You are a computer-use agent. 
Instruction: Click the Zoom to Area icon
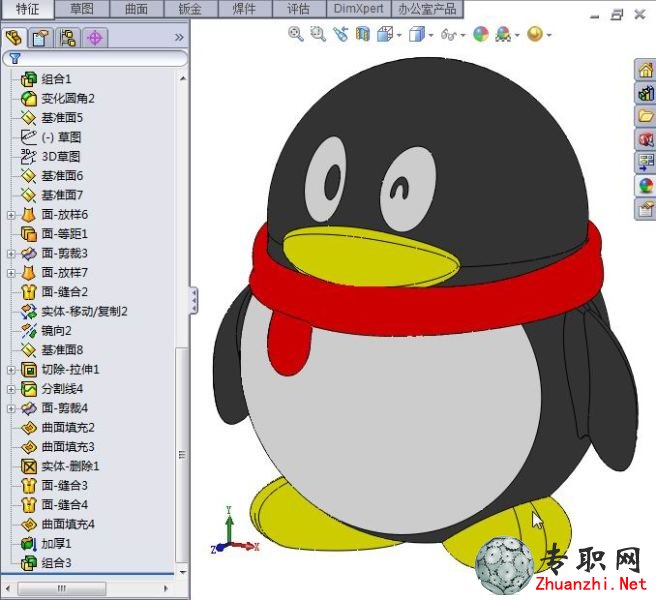(x=318, y=34)
